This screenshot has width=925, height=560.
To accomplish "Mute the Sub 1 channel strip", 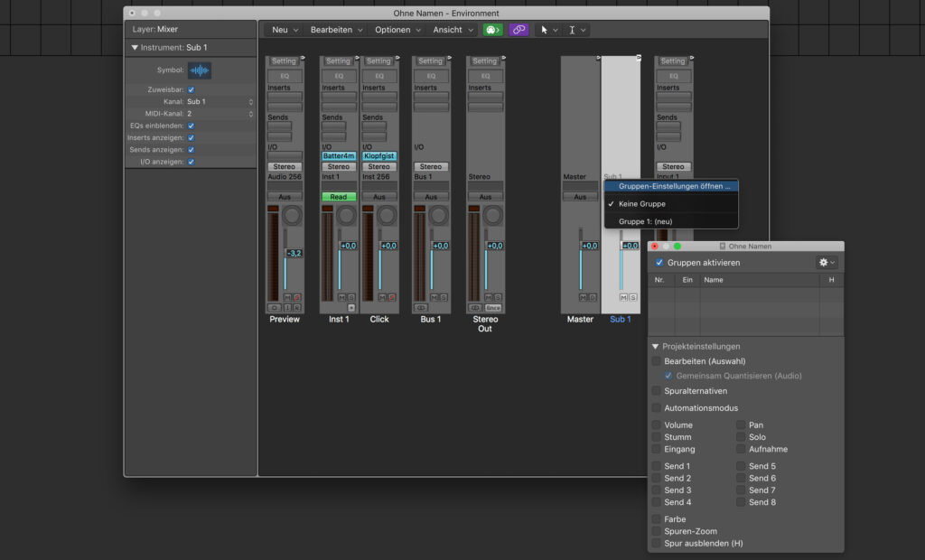I will [623, 297].
